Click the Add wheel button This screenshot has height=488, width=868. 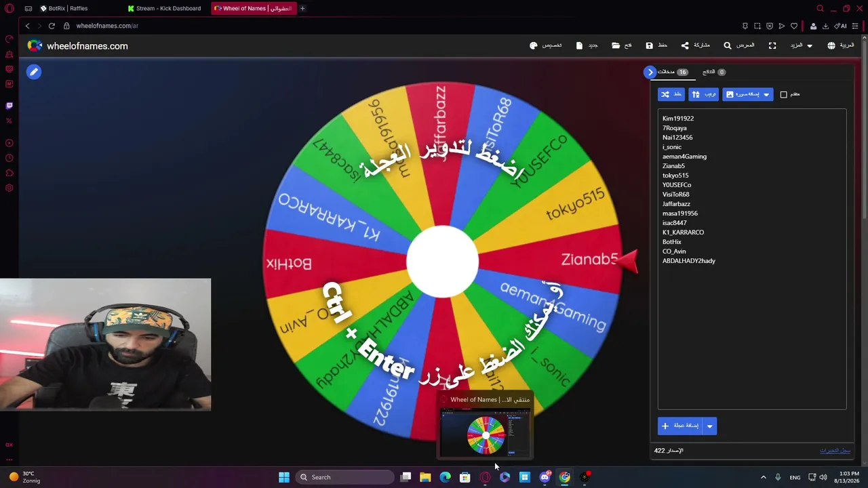(x=681, y=426)
